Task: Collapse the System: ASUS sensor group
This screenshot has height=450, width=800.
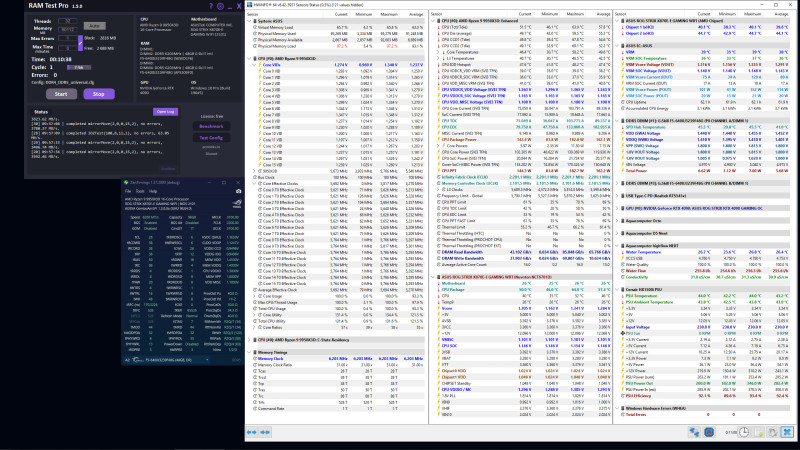Action: (249, 21)
